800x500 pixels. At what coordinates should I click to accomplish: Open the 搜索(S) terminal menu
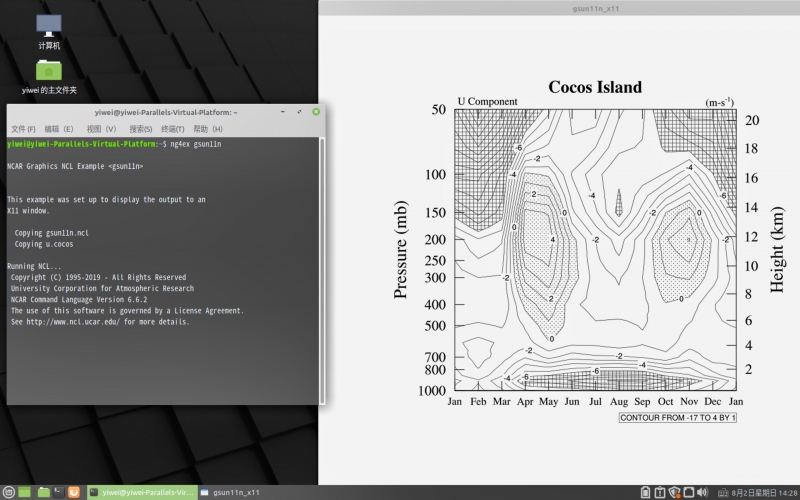pyautogui.click(x=141, y=129)
